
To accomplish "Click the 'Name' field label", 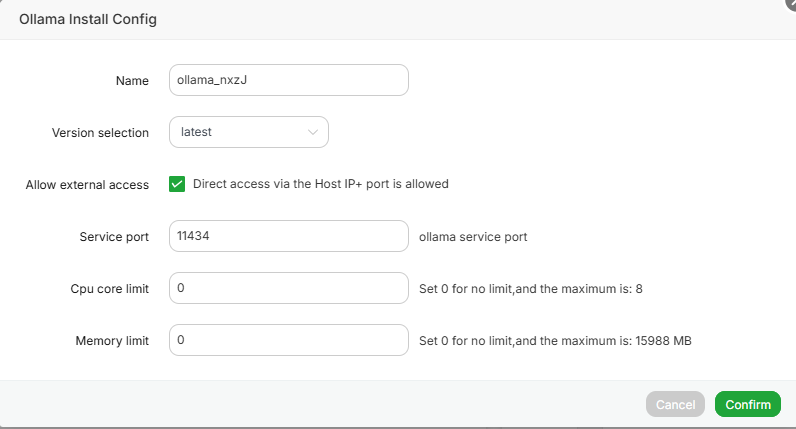I will (132, 81).
